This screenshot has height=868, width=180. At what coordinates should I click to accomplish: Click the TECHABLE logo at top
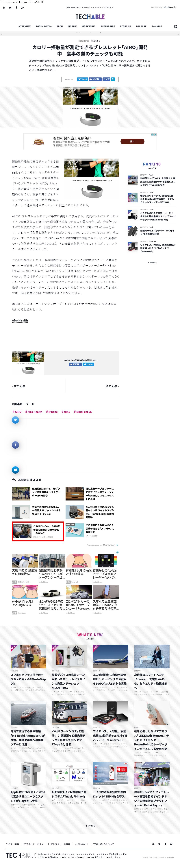[x=90, y=17]
